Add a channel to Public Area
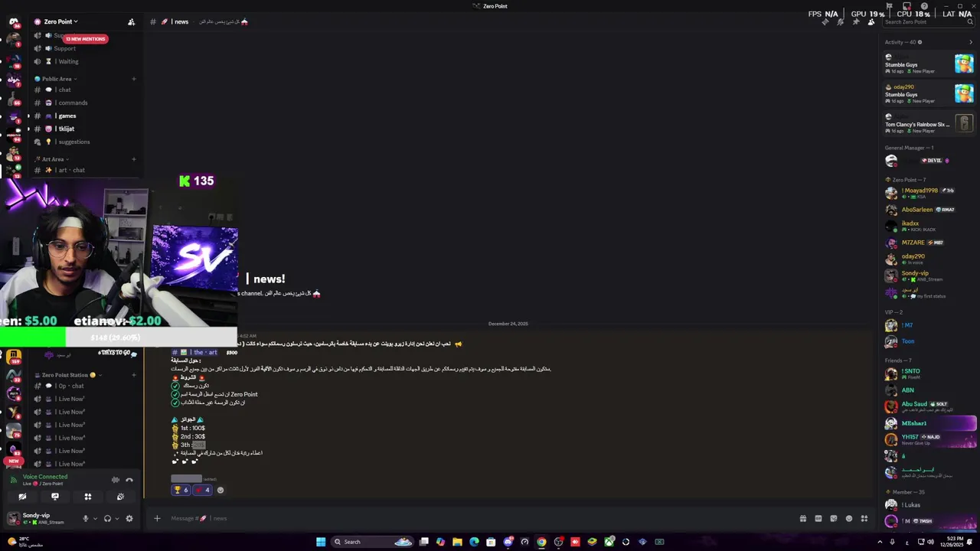Viewport: 980px width, 551px height. pyautogui.click(x=133, y=79)
